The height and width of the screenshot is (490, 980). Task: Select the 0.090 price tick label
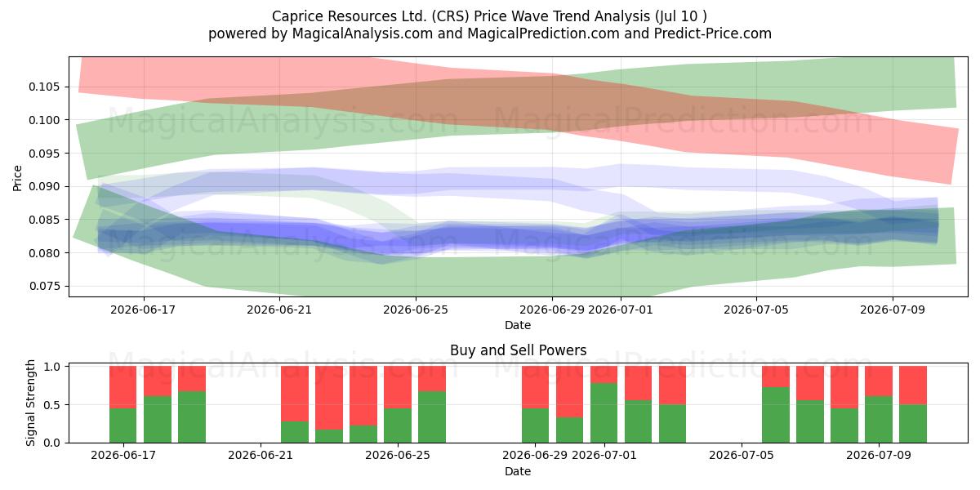click(x=47, y=186)
